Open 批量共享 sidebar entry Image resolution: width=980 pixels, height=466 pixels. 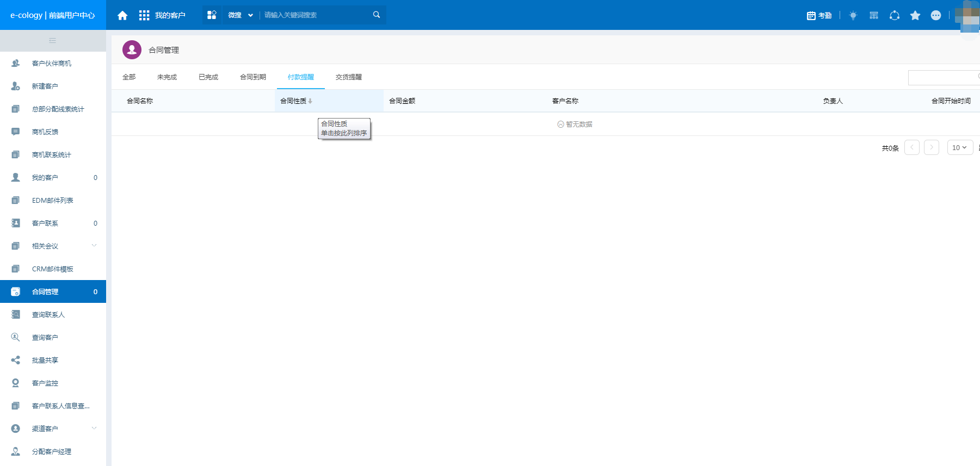[53, 361]
